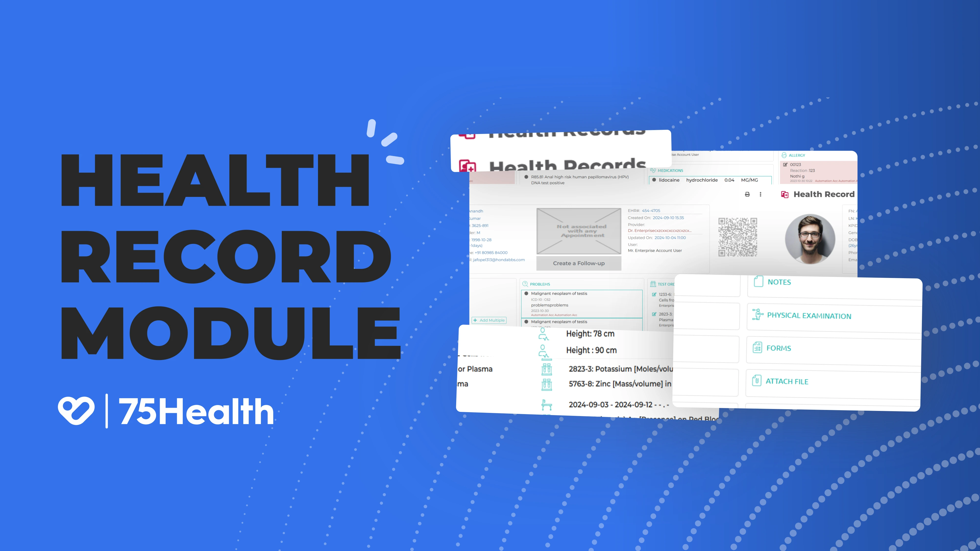Open the Allergy section tab

pos(797,156)
